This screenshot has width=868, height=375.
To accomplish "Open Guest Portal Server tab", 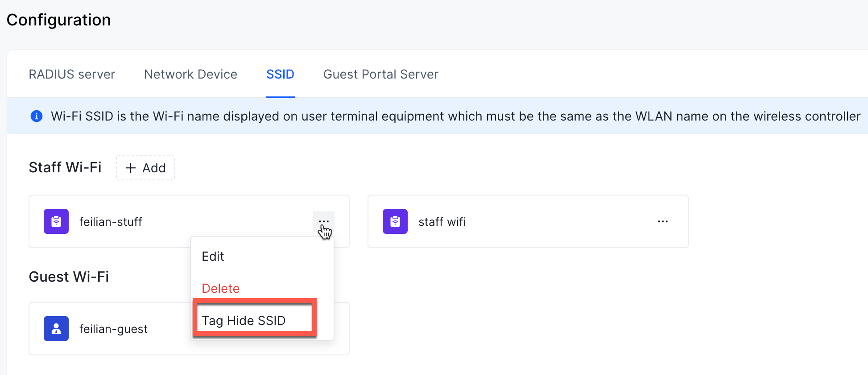I will coord(381,74).
